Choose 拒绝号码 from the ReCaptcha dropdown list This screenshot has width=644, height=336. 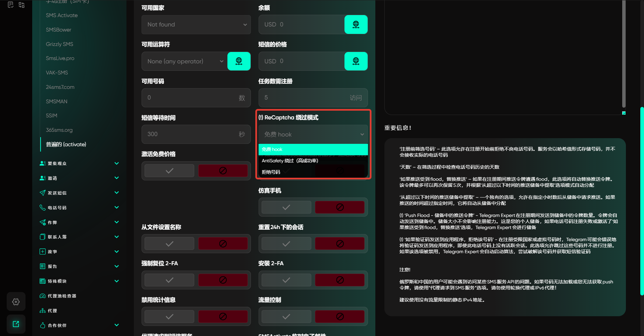pyautogui.click(x=271, y=172)
